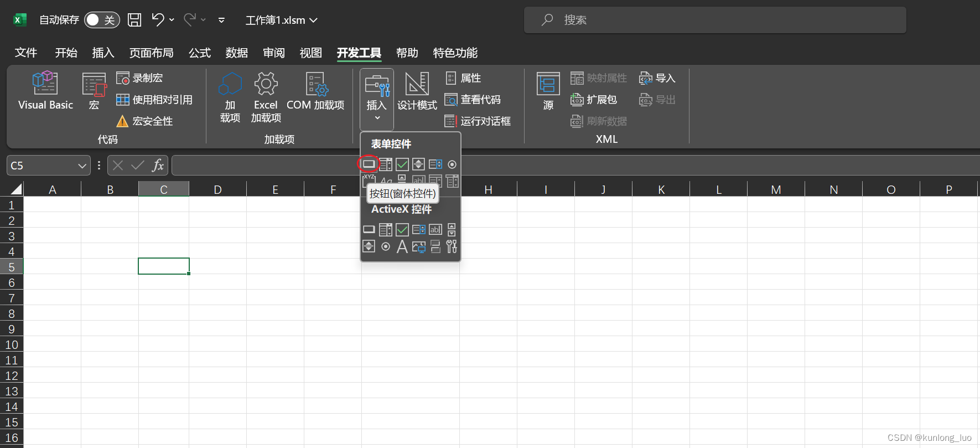Select form-control Button under 表单控件
980x448 pixels.
point(369,164)
